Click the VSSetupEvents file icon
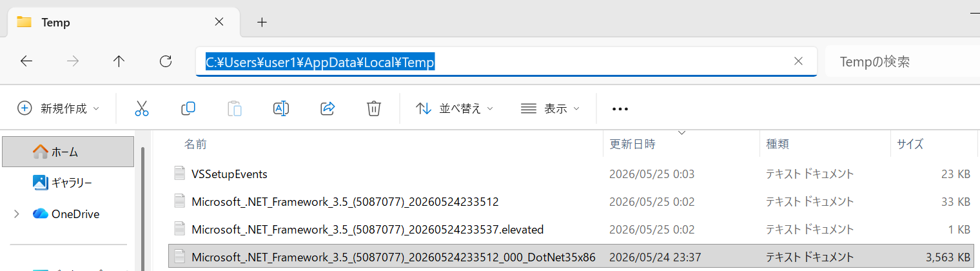980x271 pixels. point(179,174)
